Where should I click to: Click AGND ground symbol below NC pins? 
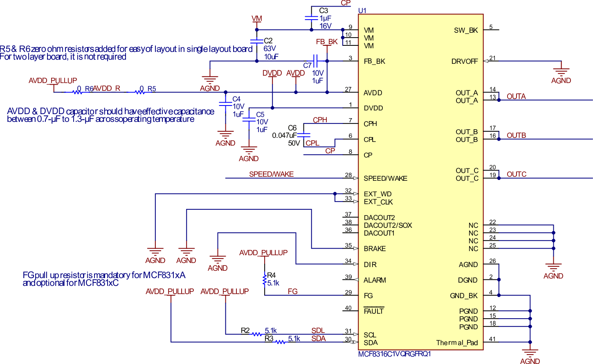[553, 267]
